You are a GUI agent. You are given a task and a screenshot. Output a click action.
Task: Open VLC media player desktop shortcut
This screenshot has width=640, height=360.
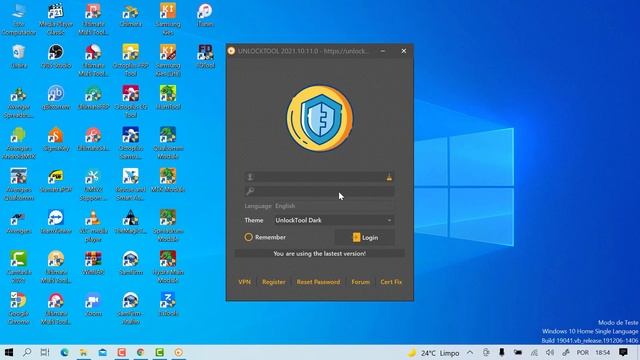93,226
